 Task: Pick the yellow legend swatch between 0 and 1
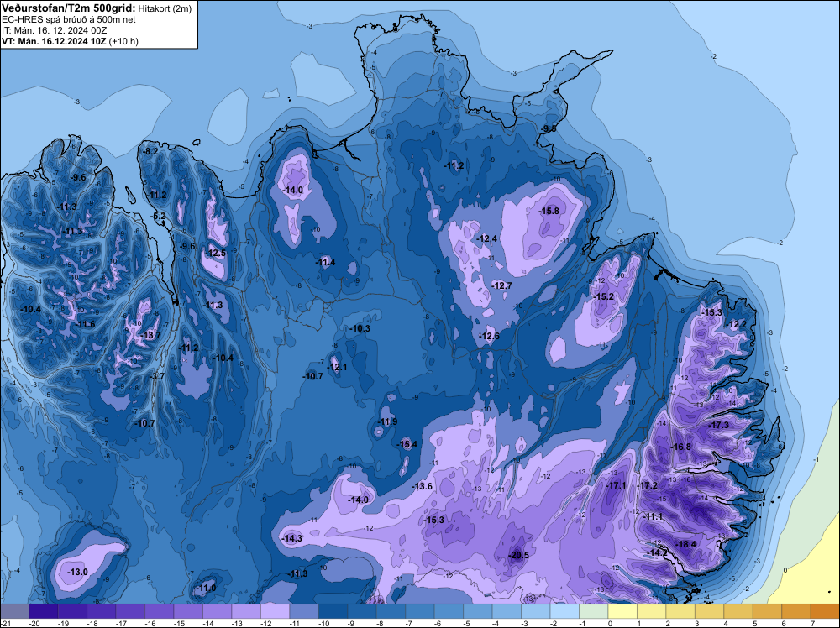click(x=622, y=611)
